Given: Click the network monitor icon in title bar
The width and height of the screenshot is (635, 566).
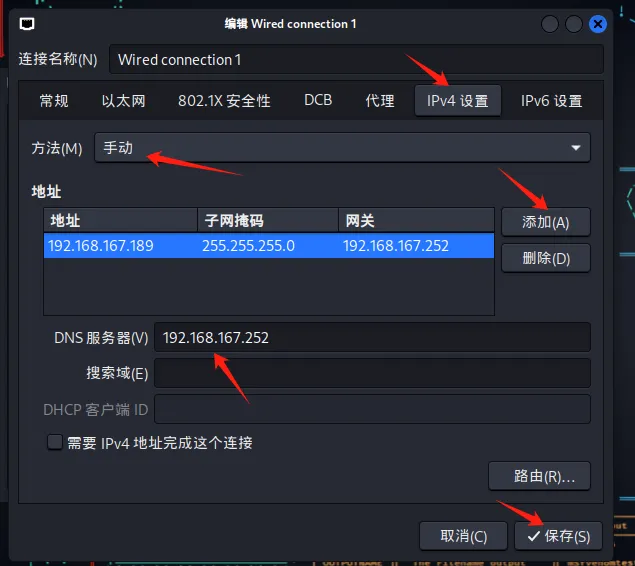Looking at the screenshot, I should pyautogui.click(x=27, y=24).
